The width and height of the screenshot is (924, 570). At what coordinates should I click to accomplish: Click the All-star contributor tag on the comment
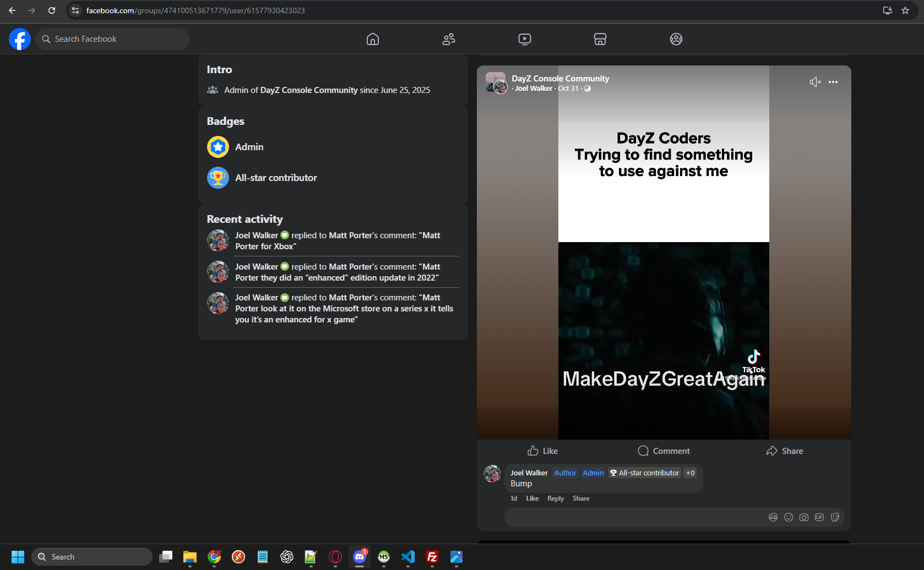pos(644,473)
